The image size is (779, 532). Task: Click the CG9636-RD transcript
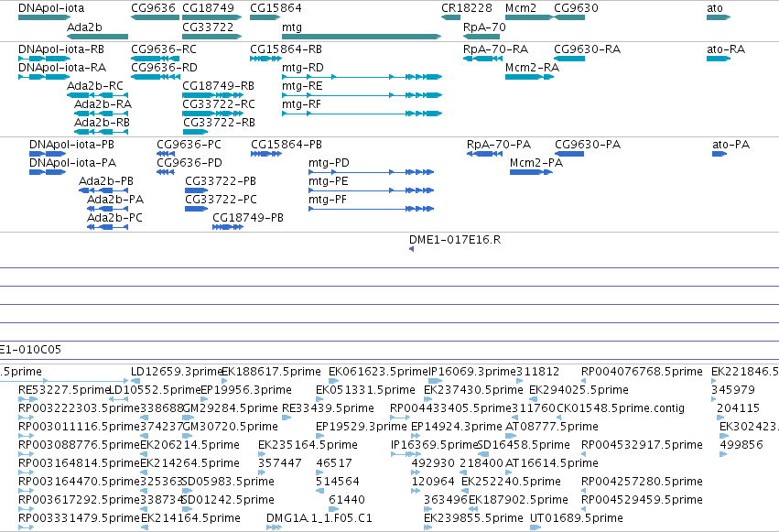point(155,77)
